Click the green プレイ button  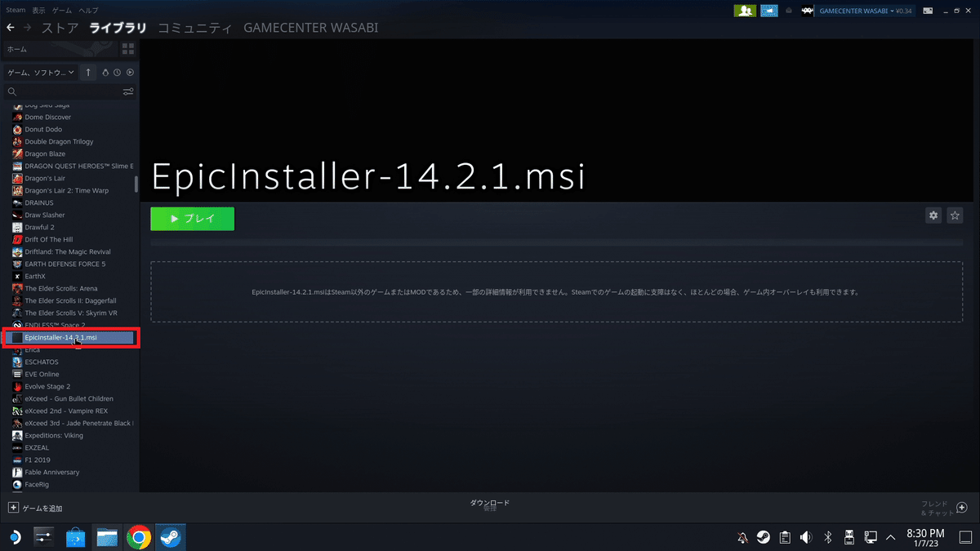pyautogui.click(x=192, y=219)
